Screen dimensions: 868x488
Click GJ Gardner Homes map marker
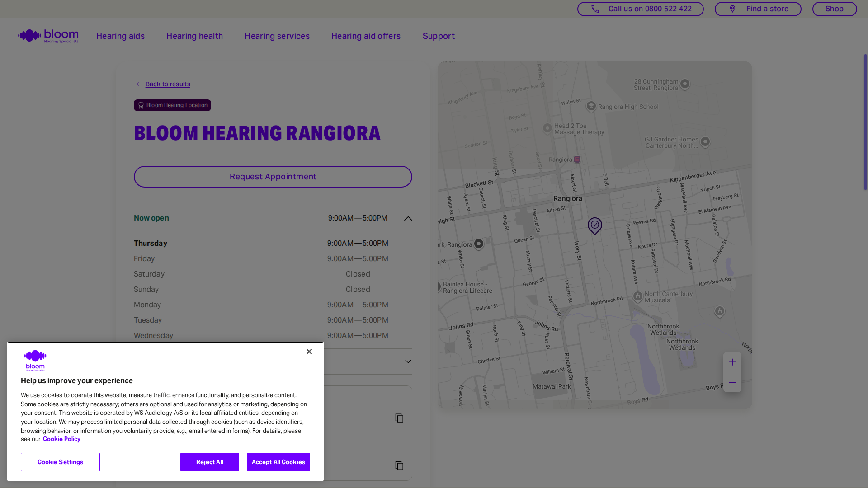(705, 142)
